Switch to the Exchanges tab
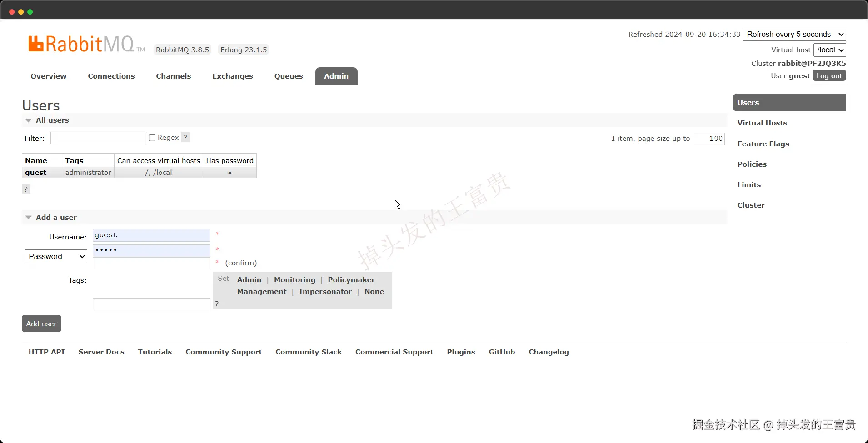The height and width of the screenshot is (443, 868). 233,76
